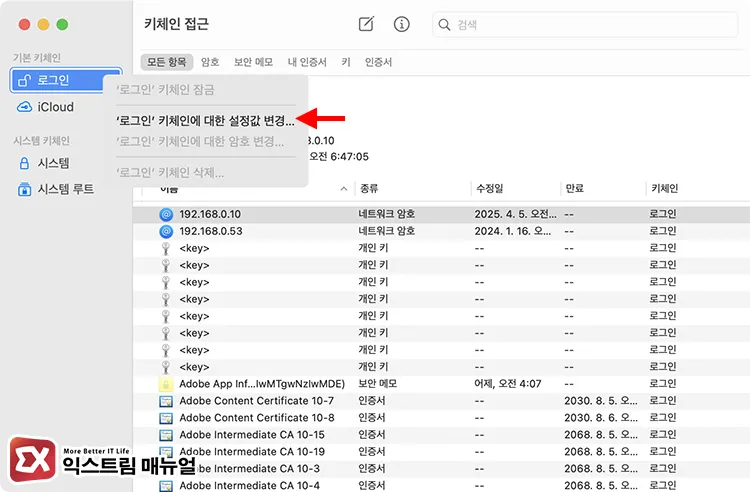Select Adobe Content Certificate 10-7 entry
Viewport: 750px width, 492px height.
[x=256, y=401]
